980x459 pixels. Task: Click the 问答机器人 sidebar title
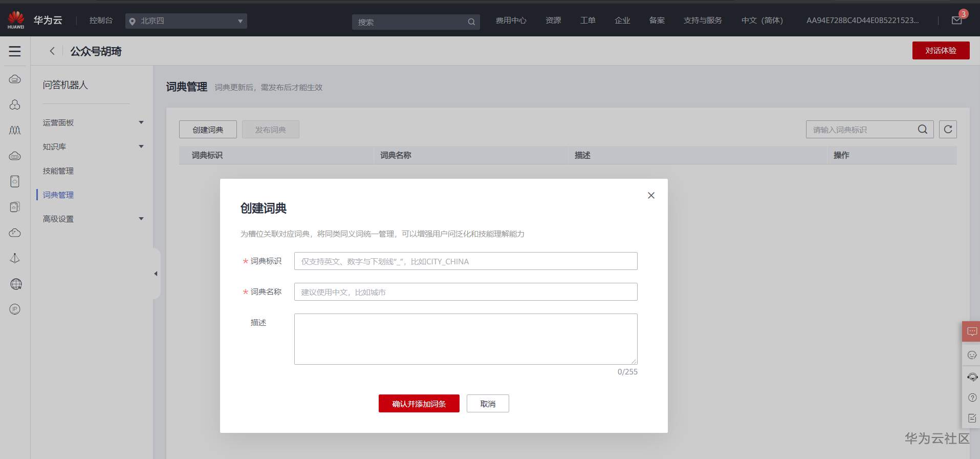point(66,85)
